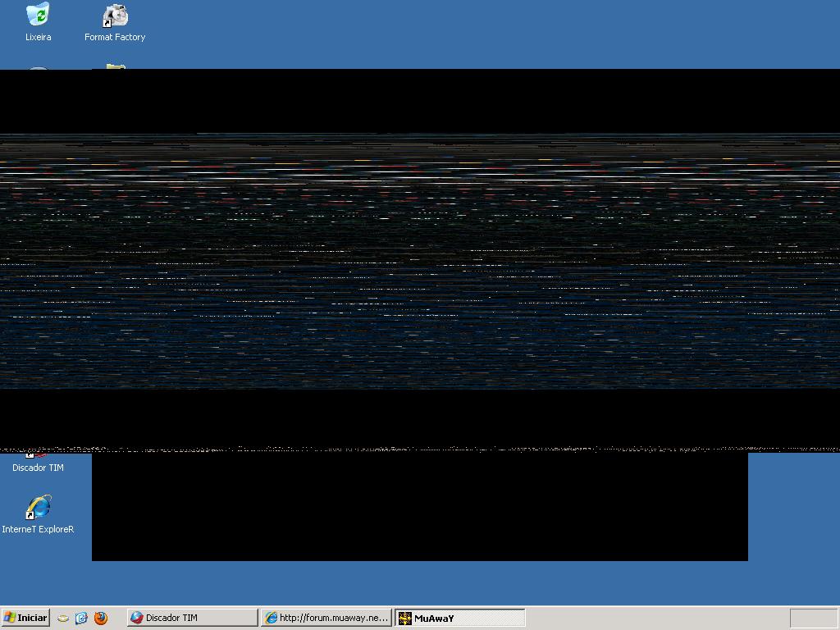
Task: Click the MuAwaY taskbar button
Action: 459,618
